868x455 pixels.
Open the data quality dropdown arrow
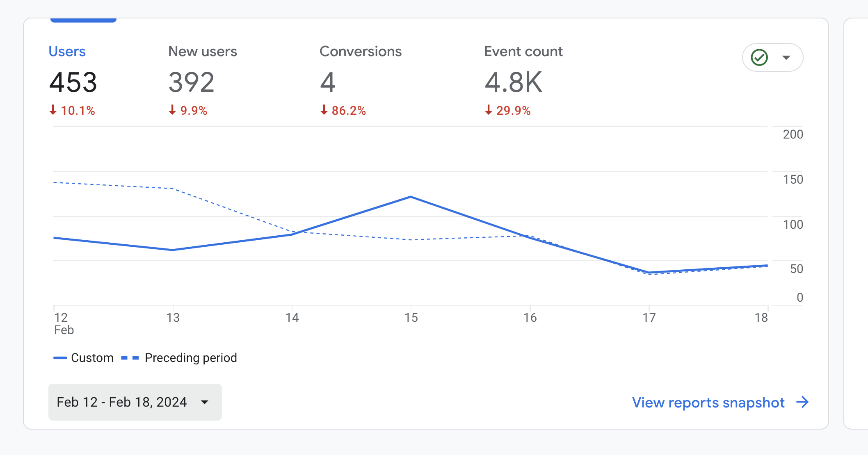click(x=786, y=57)
